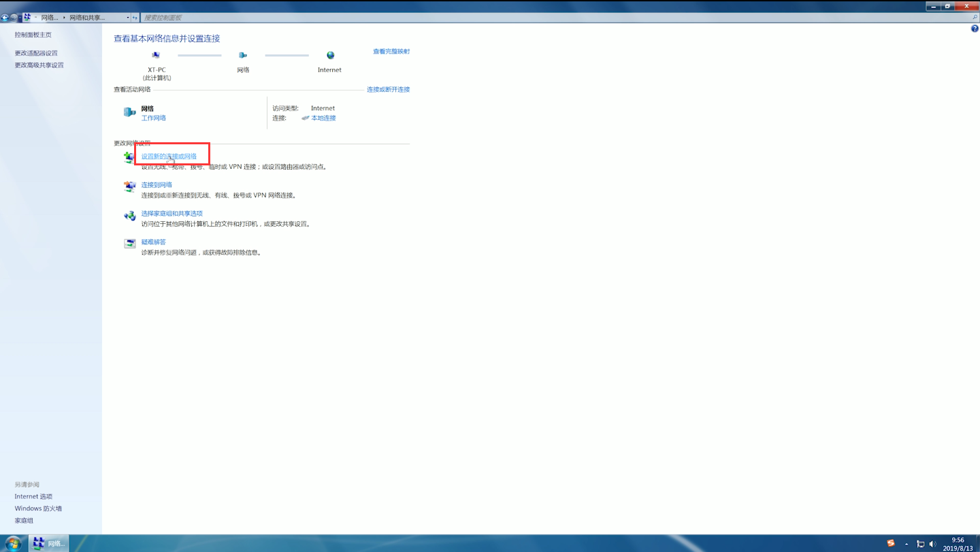Click the 网络... breadcrumb segment
The width and height of the screenshot is (980, 552).
coord(50,18)
